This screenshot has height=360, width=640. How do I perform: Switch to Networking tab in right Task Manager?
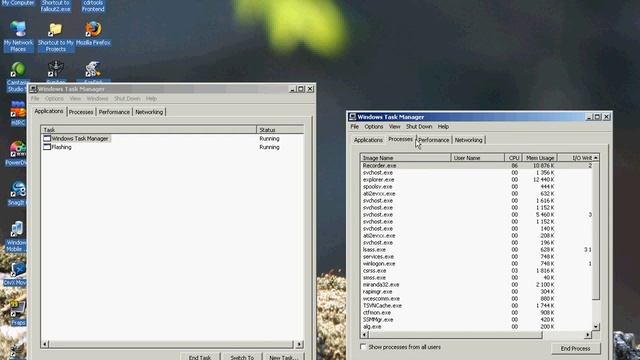point(468,140)
